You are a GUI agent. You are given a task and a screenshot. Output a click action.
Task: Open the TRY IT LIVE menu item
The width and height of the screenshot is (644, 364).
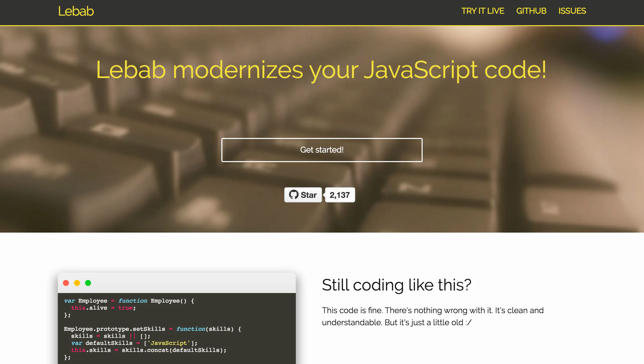coord(482,11)
